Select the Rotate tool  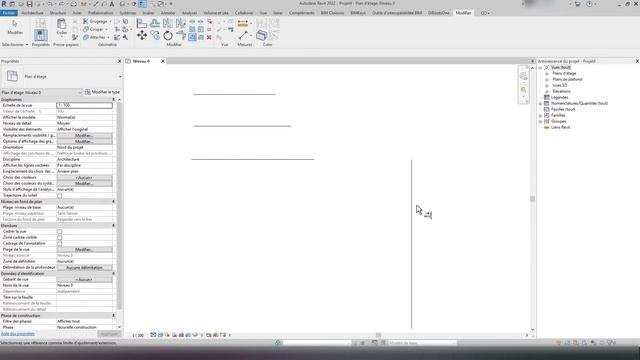coord(168,36)
